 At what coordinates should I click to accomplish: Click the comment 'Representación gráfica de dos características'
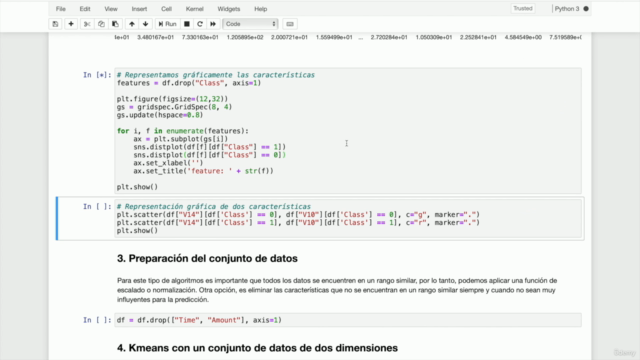tap(214, 207)
